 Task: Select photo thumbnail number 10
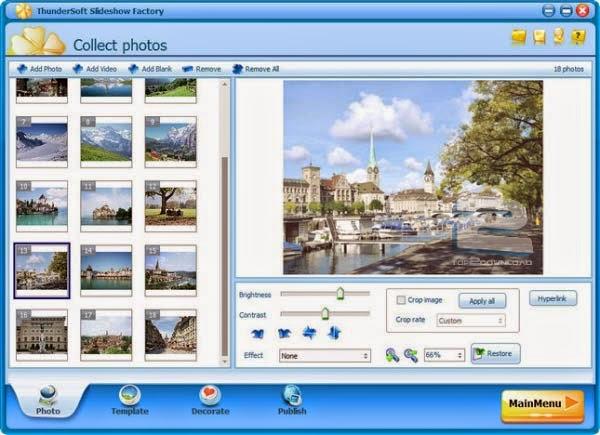coord(42,206)
